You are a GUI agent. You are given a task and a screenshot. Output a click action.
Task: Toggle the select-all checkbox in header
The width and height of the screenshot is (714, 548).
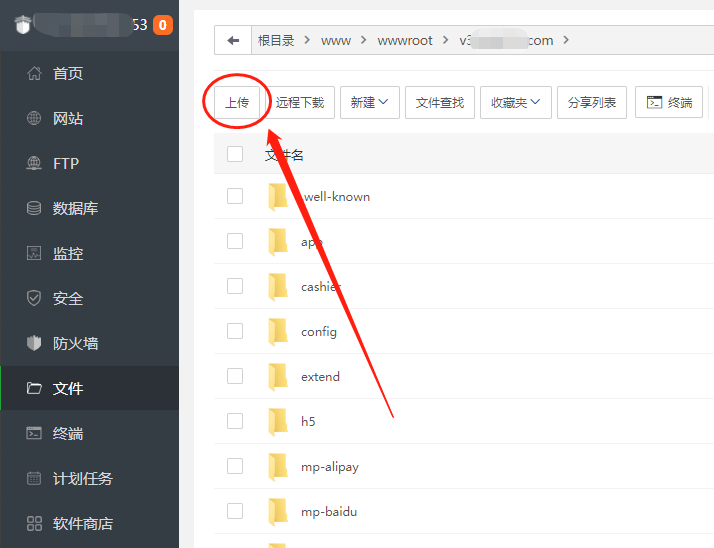pyautogui.click(x=235, y=154)
